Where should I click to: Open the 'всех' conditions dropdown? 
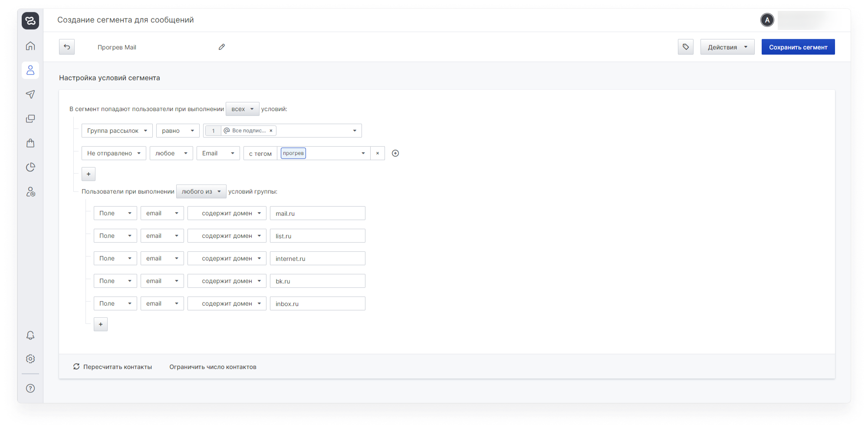click(243, 109)
